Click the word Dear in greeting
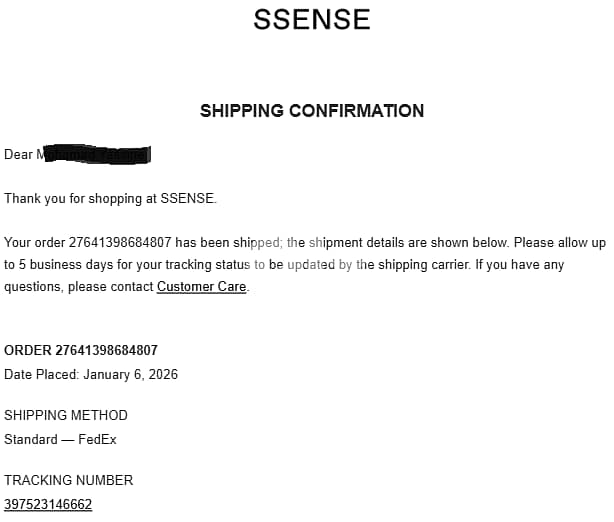 point(19,154)
